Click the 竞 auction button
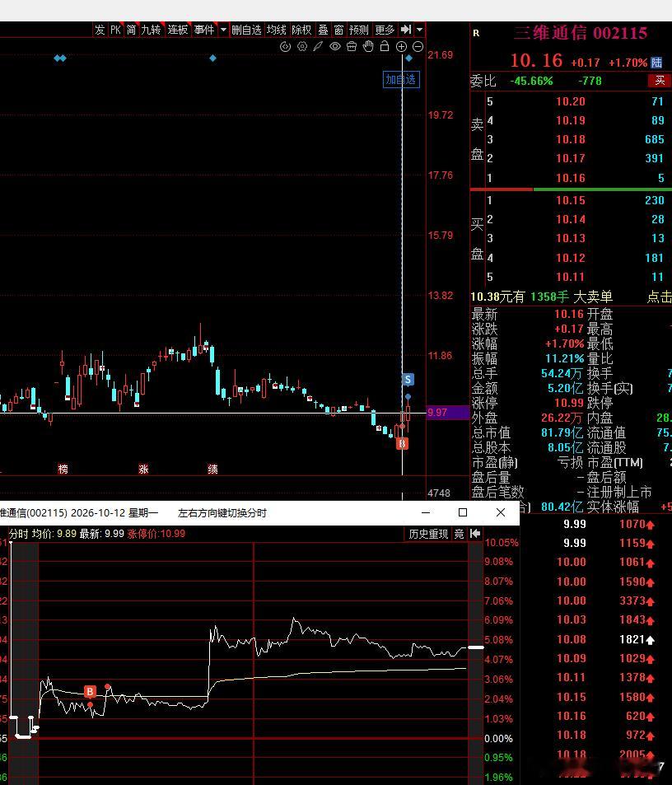This screenshot has width=672, height=785. tap(459, 534)
